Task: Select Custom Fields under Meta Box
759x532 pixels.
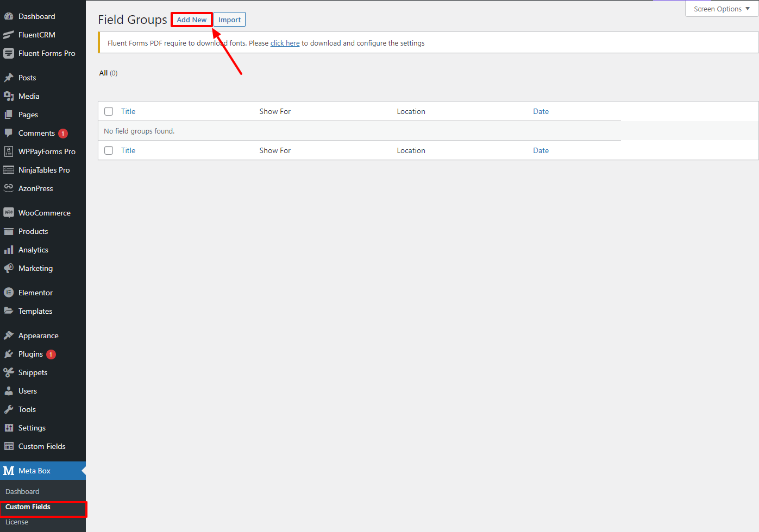Action: 28,507
